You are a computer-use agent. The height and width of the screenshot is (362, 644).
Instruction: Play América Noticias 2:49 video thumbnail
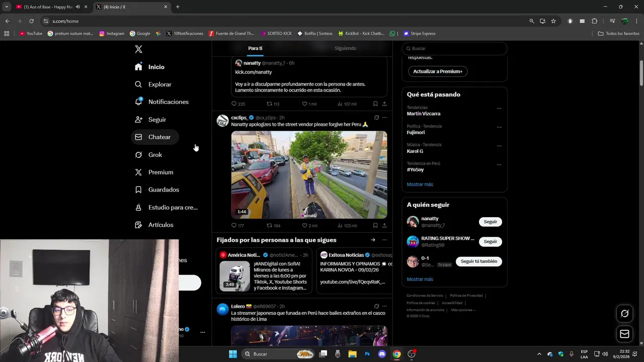pos(234,276)
